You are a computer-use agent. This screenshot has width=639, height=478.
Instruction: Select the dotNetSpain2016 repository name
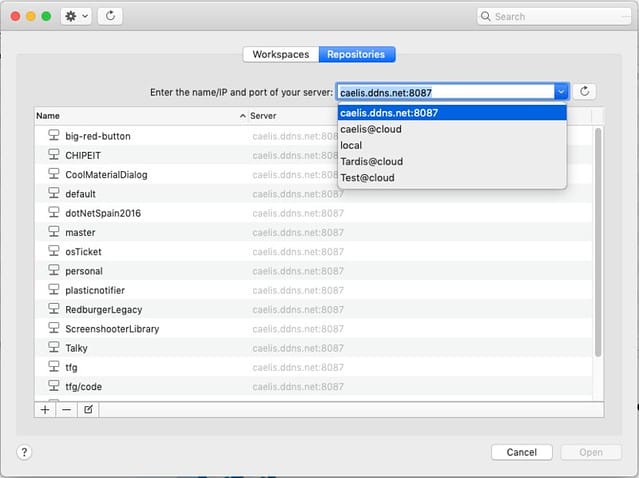click(103, 213)
